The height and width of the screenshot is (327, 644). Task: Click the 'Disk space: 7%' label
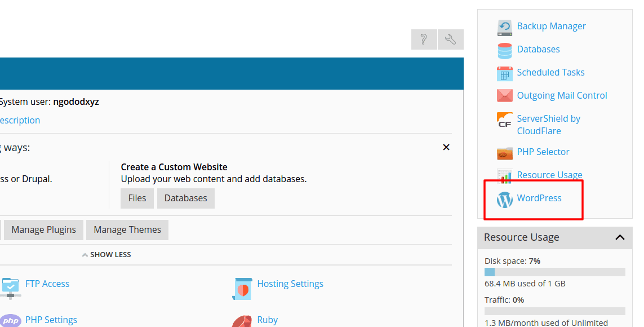(x=512, y=261)
